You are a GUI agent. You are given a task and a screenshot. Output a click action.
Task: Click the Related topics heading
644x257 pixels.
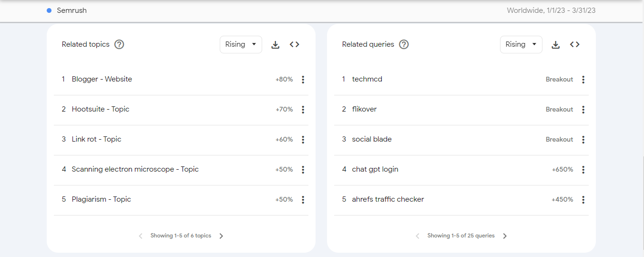[x=86, y=44]
